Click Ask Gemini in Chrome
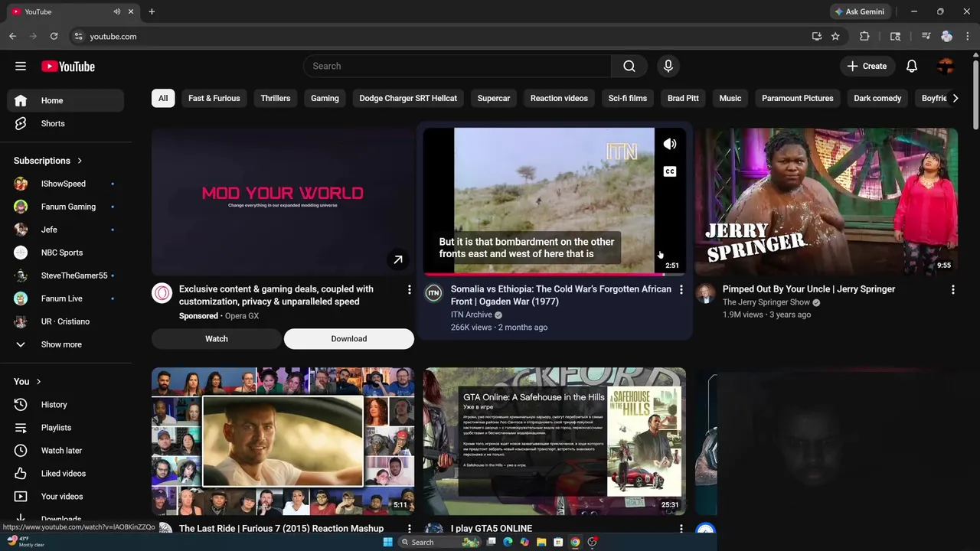 point(860,11)
